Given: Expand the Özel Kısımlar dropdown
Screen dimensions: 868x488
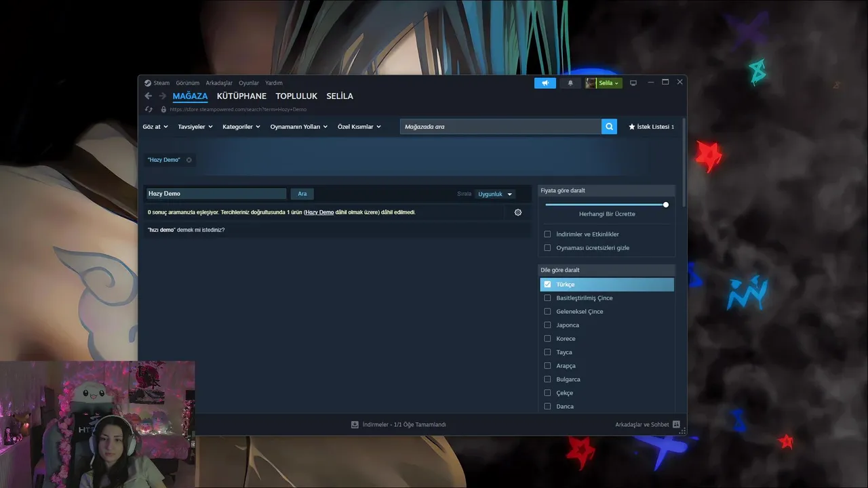Looking at the screenshot, I should pyautogui.click(x=359, y=127).
